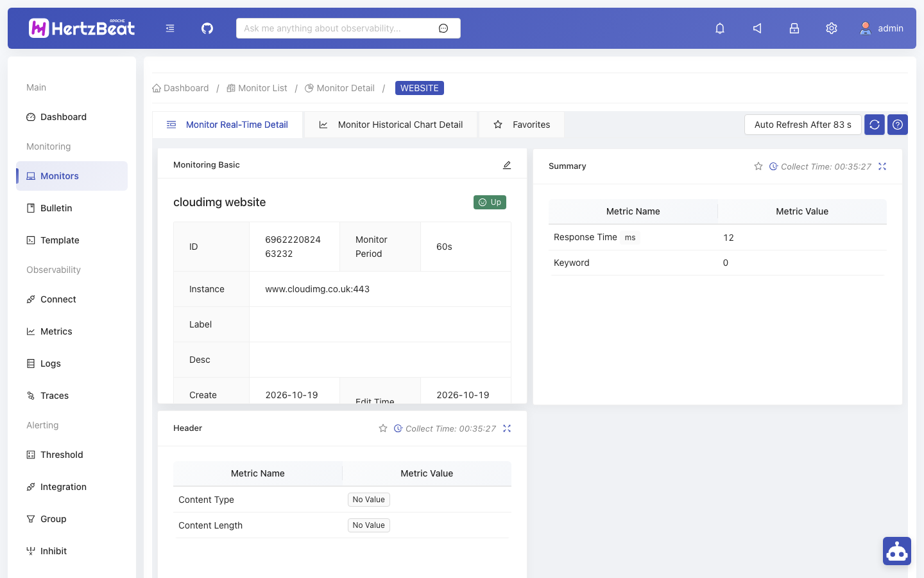Favorite the Header metric star
This screenshot has height=578, width=924.
[x=383, y=428]
